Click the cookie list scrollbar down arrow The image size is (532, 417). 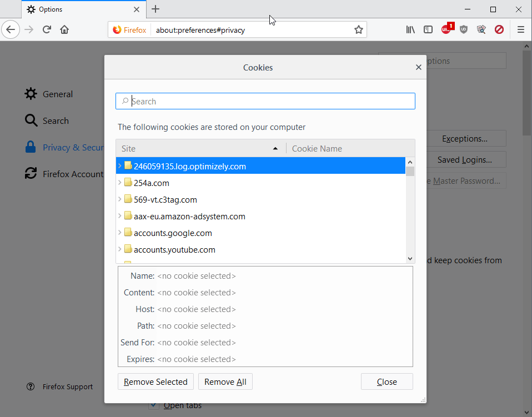pos(410,259)
